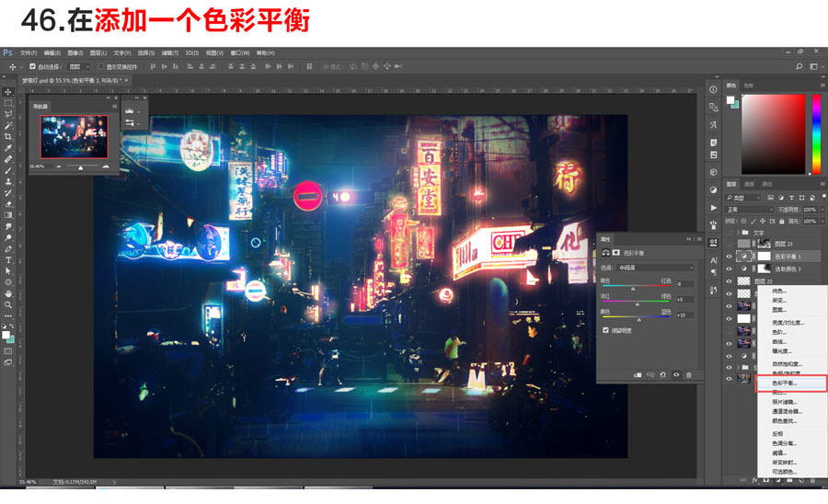828x504 pixels.
Task: Open the tone dropdown showing 中间调
Action: tap(655, 268)
